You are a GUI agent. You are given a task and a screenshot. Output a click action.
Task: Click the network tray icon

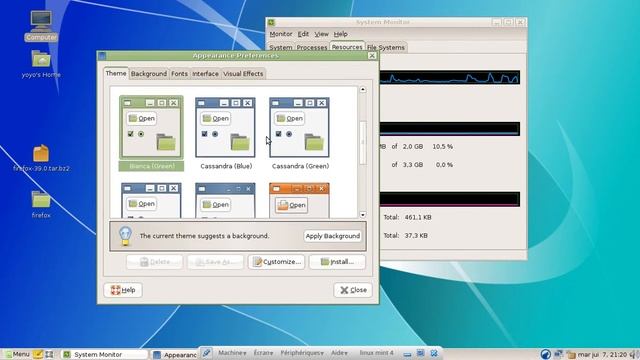click(558, 354)
